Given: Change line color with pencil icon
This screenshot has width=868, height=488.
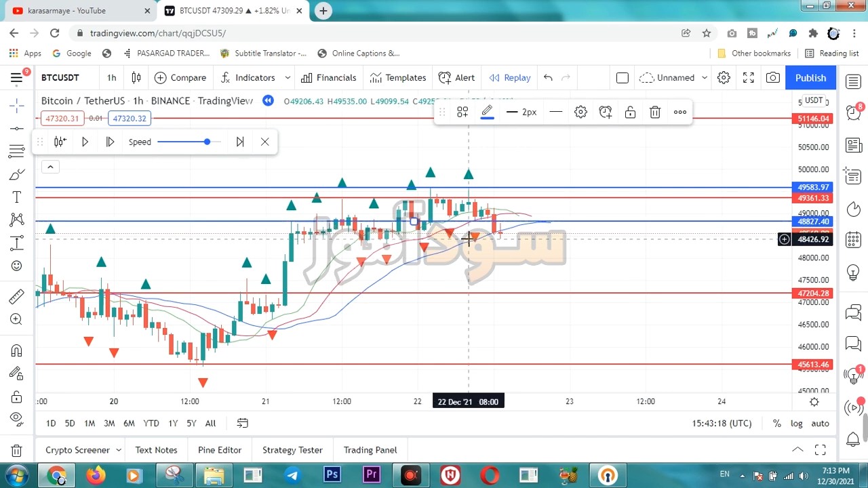Looking at the screenshot, I should point(487,113).
